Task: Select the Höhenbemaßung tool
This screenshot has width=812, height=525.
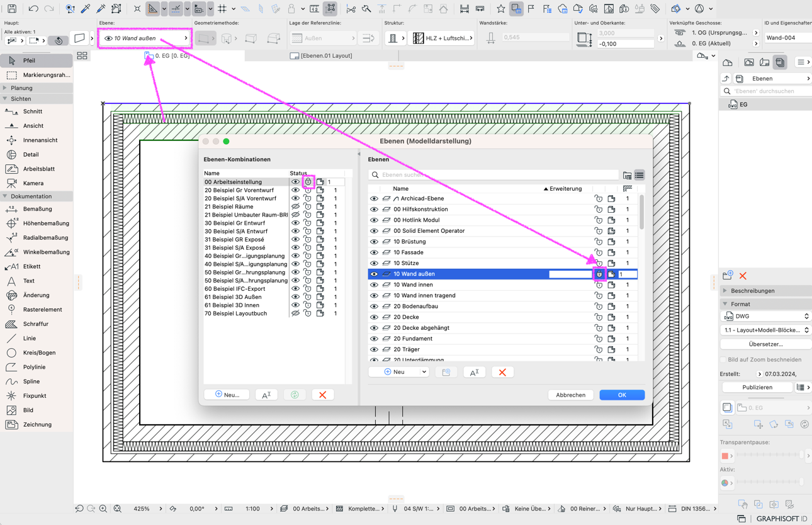Action: pyautogui.click(x=37, y=223)
